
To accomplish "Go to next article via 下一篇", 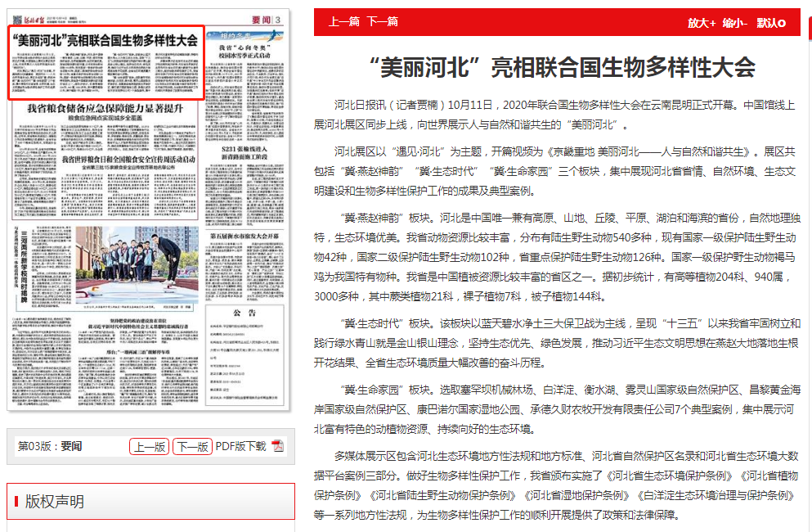I will (x=382, y=22).
